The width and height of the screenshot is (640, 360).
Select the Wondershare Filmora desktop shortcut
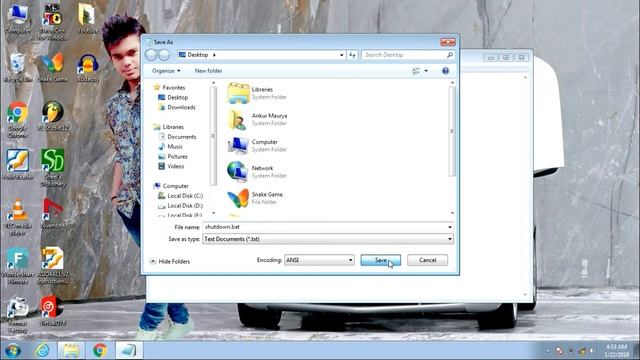[x=18, y=266]
